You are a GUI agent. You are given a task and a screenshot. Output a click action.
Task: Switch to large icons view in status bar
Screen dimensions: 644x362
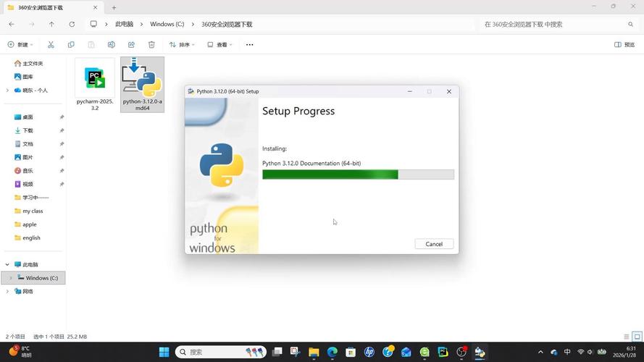(637, 337)
